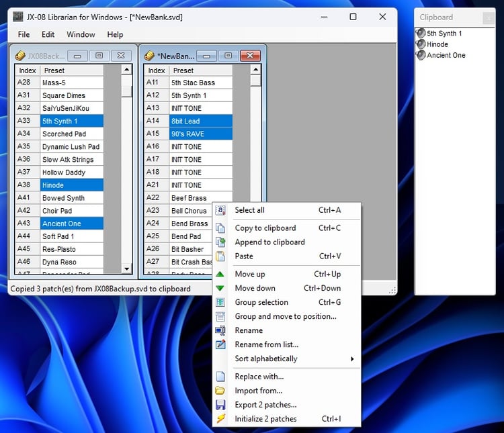Viewport: 504px width, 433px height.
Task: Click the speaker icon beside Ancient One in Clipboard
Action: pyautogui.click(x=421, y=55)
